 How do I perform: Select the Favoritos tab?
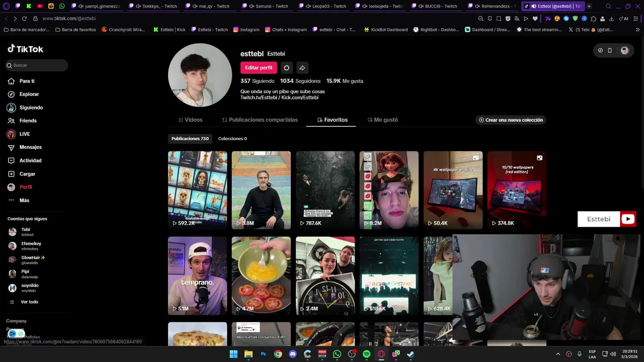[332, 120]
